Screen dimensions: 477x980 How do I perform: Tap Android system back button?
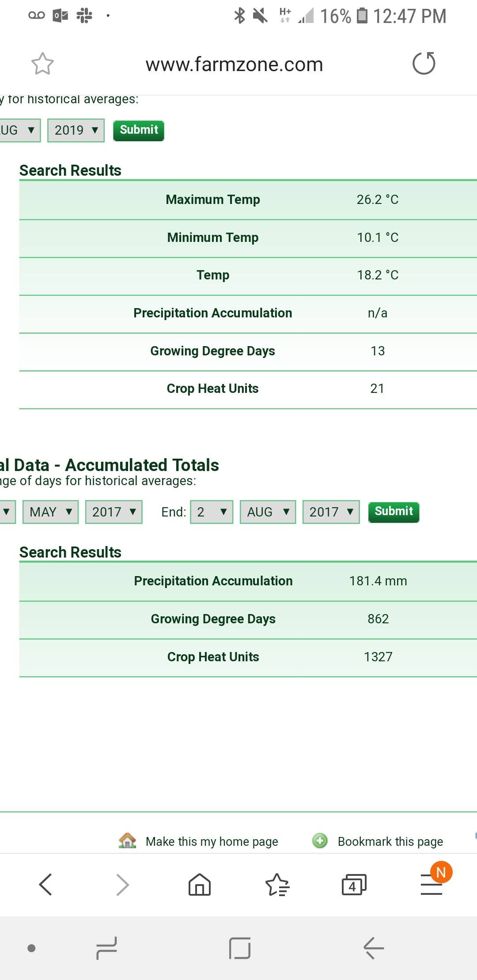coord(374,948)
